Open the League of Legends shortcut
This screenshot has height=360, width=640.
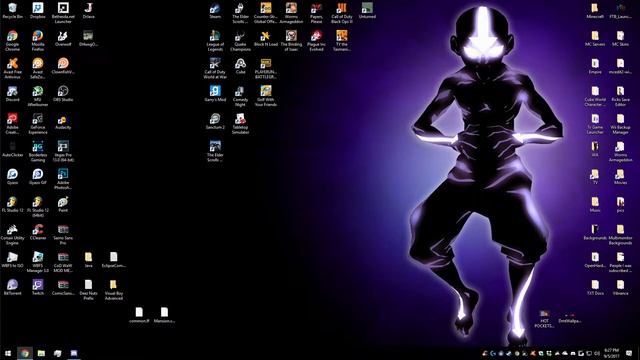point(215,41)
